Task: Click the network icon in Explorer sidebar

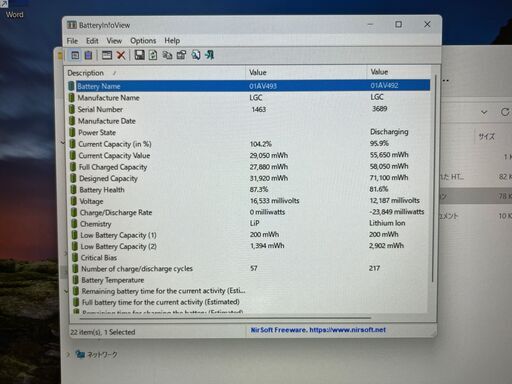Action: click(80, 354)
